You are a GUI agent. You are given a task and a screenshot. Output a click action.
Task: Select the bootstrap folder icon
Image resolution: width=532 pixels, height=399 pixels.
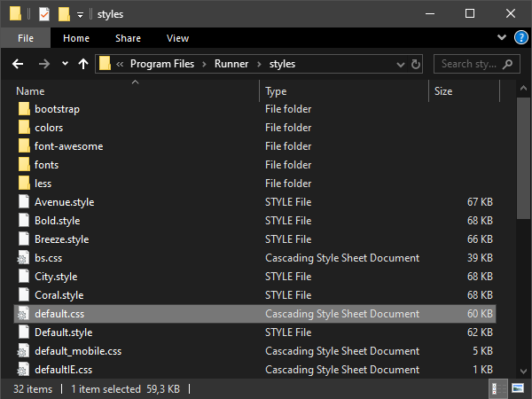(24, 109)
